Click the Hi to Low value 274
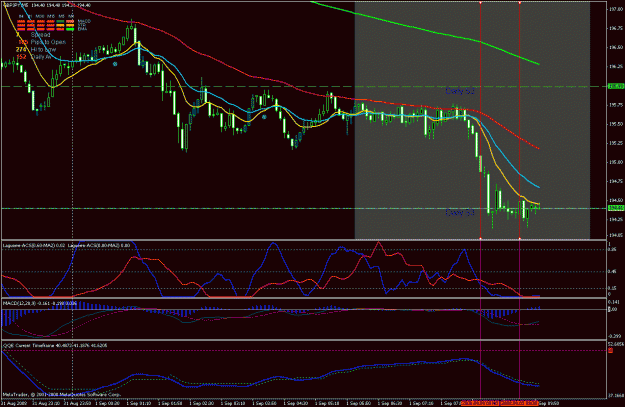The image size is (625, 407). coord(21,50)
